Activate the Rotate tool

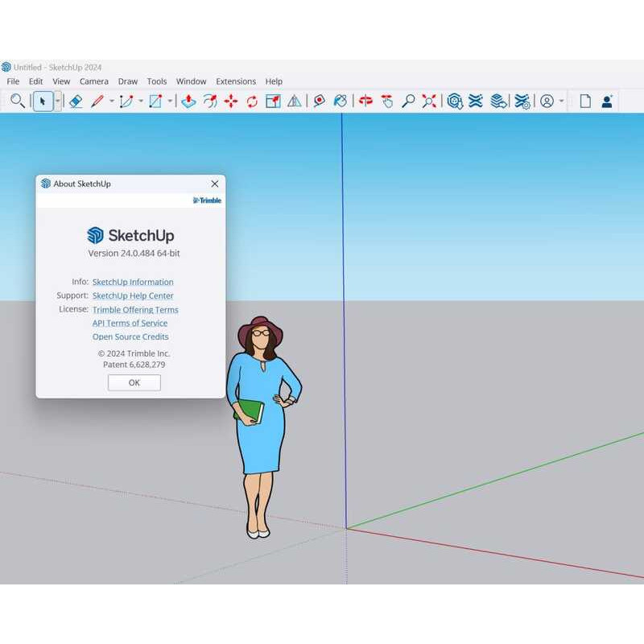[250, 101]
